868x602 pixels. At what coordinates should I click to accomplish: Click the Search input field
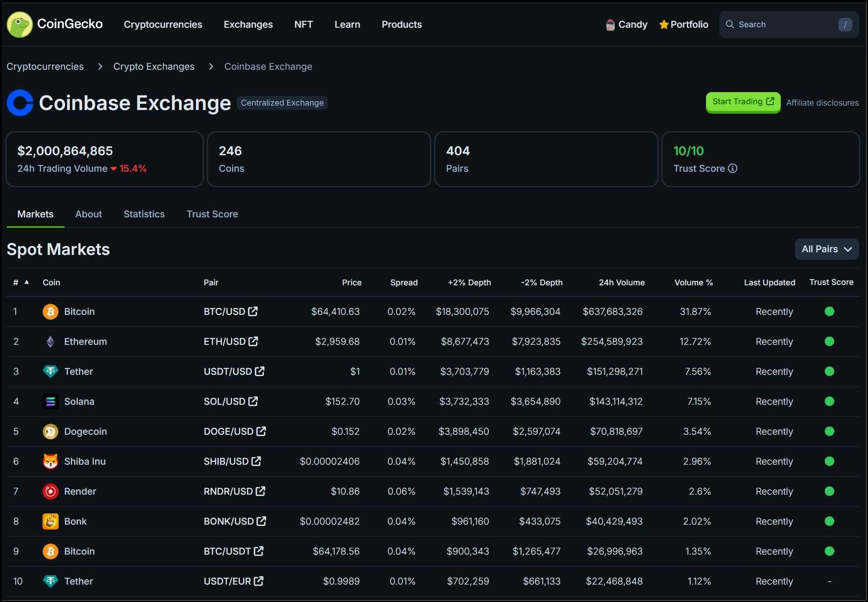pyautogui.click(x=789, y=25)
